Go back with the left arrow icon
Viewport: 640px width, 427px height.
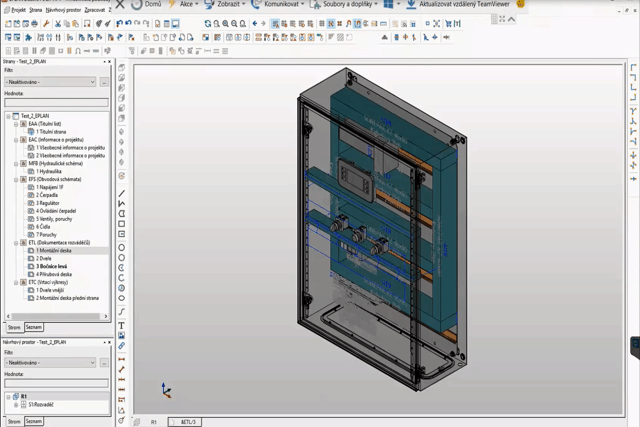(255, 24)
